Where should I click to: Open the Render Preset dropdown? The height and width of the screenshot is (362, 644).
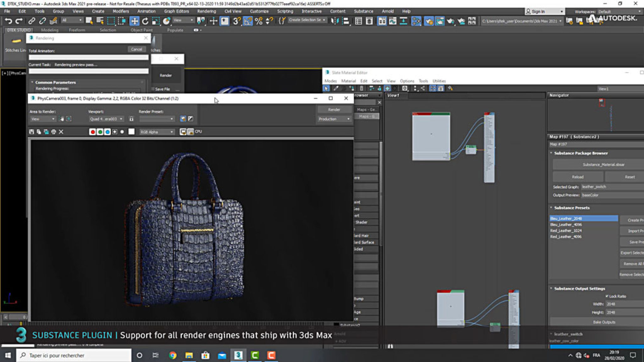point(157,119)
